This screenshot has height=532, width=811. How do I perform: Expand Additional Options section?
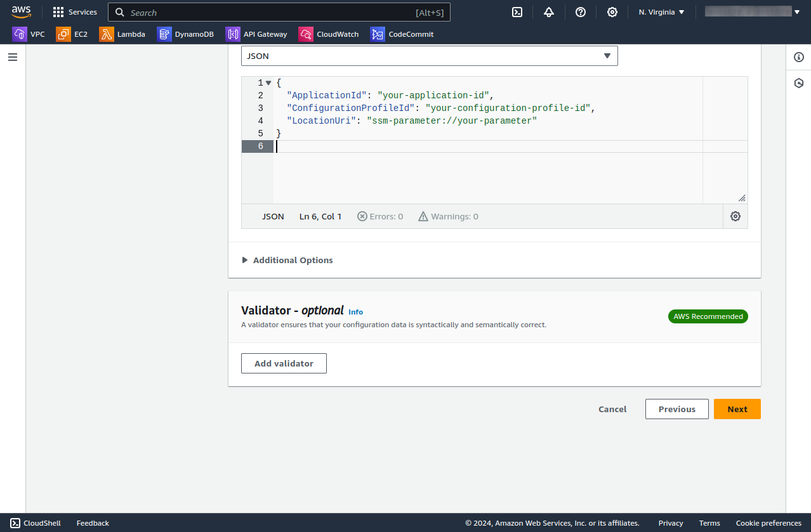click(x=287, y=260)
